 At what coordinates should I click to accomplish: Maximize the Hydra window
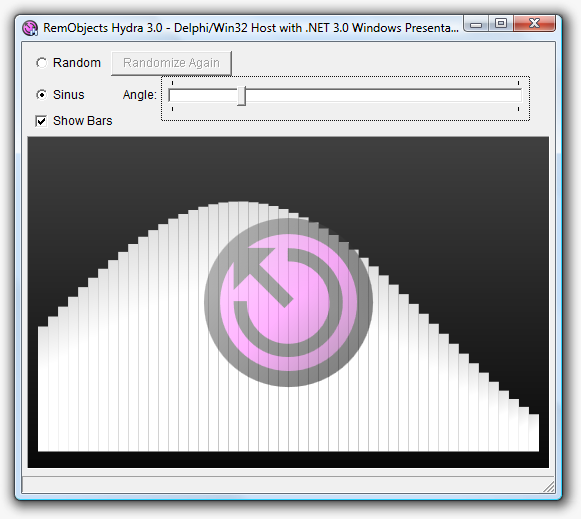[501, 24]
